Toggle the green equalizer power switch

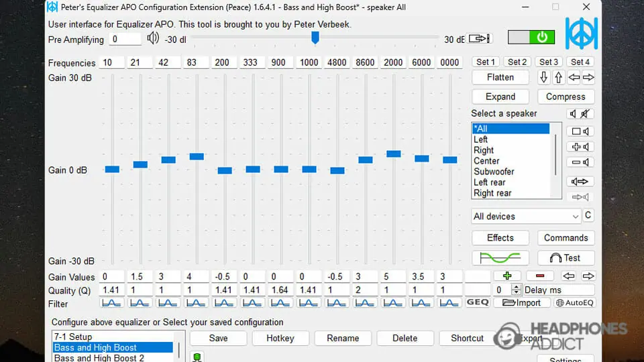pos(541,38)
